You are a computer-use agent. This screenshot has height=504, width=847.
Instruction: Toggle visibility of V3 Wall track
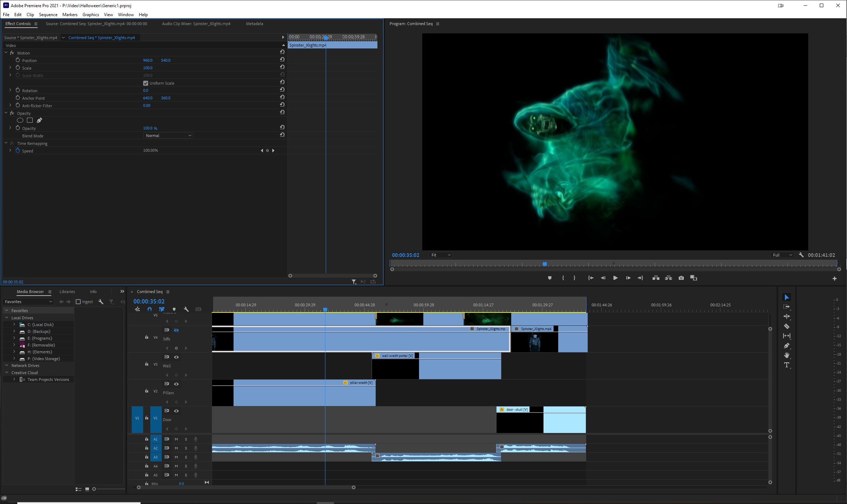[x=176, y=357]
